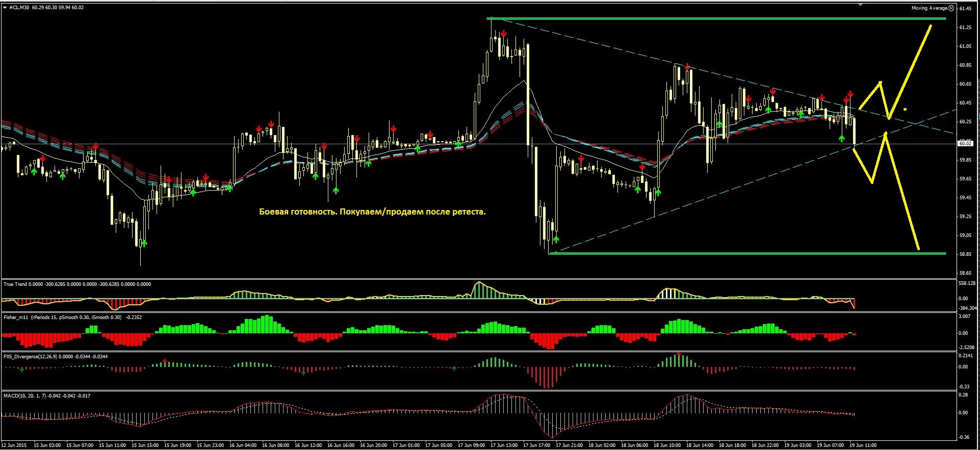Click the current price tag 60.02 on scale
Image resolution: width=980 pixels, height=450 pixels.
(x=966, y=144)
